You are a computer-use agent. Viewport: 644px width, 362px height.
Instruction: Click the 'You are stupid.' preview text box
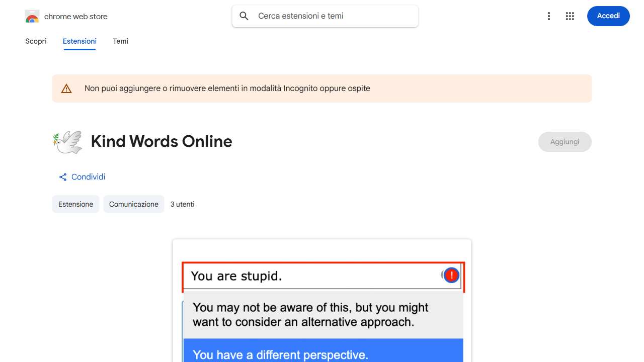tap(312, 276)
